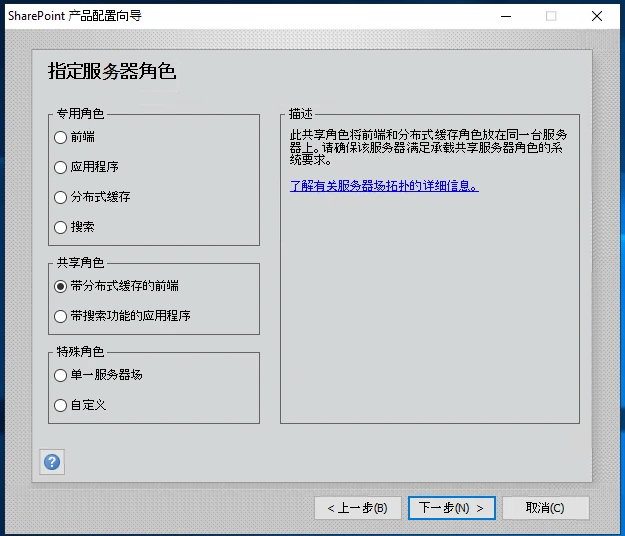
Task: Choose 带搜索功能的应用程序 option
Action: point(60,316)
